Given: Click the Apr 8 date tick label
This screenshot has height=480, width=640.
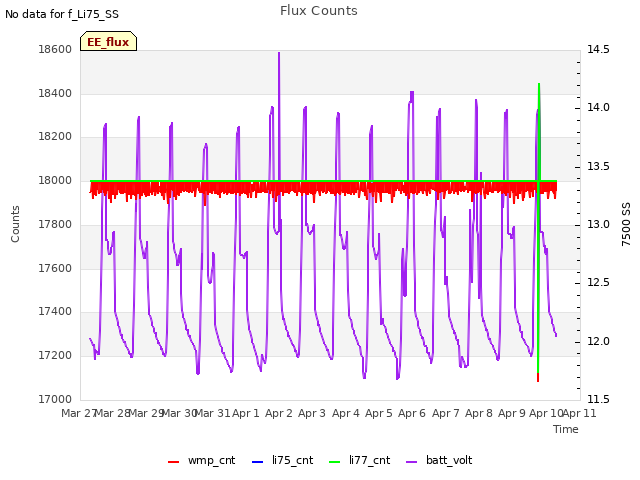Looking at the screenshot, I should pos(479,413).
